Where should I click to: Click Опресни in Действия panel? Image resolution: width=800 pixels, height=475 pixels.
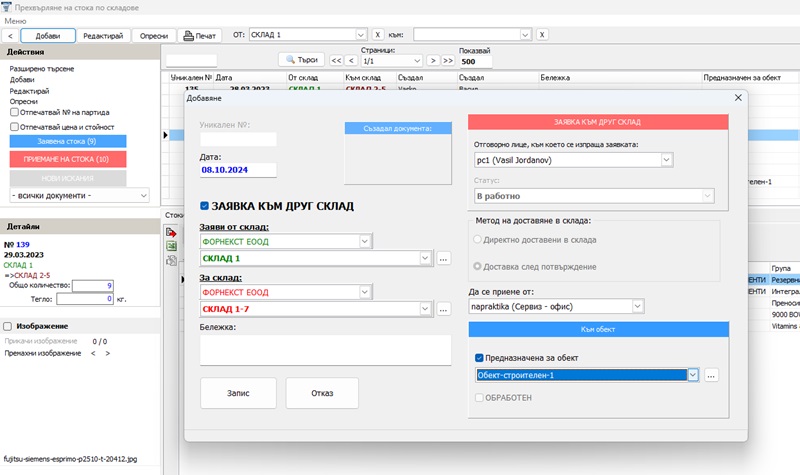pos(23,102)
